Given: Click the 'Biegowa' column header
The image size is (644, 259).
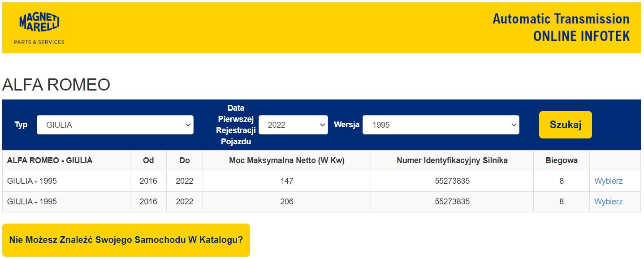Looking at the screenshot, I should 561,160.
